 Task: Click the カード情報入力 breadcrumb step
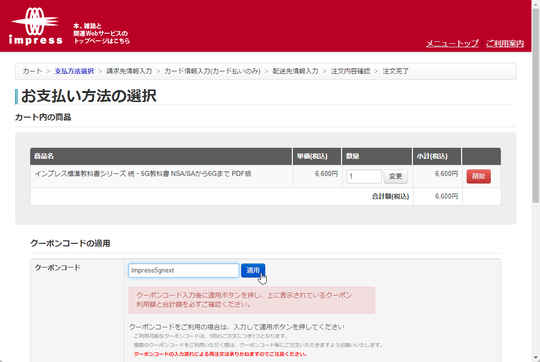(x=212, y=71)
